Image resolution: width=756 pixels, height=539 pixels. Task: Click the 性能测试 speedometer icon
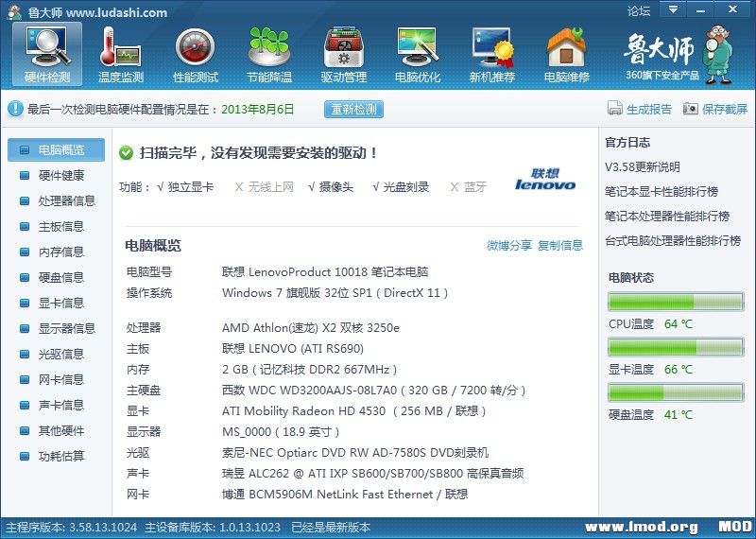click(x=195, y=53)
